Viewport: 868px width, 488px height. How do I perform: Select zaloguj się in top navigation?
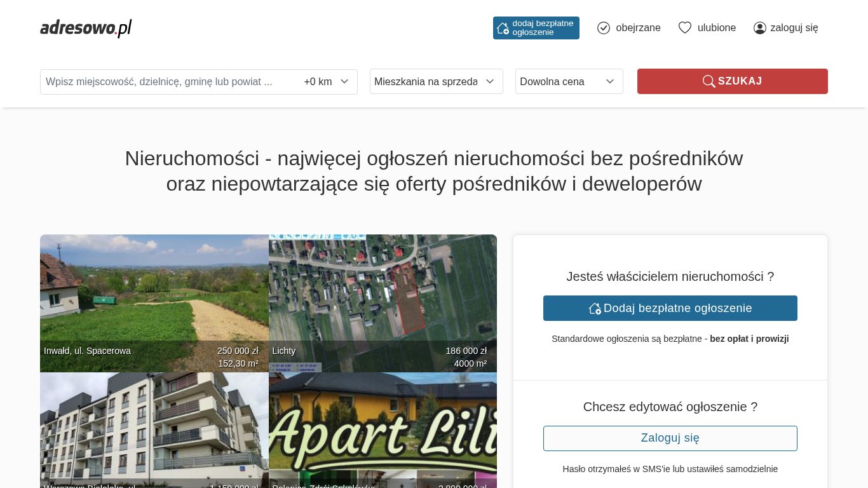[x=794, y=28]
